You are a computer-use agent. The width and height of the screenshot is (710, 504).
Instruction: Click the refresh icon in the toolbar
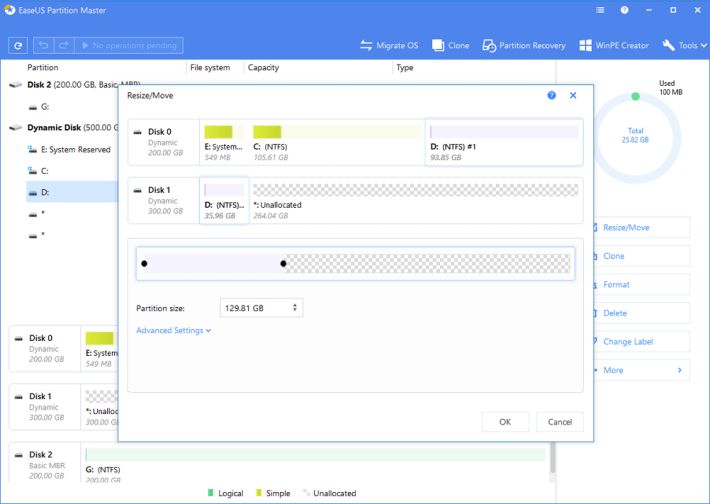click(18, 46)
